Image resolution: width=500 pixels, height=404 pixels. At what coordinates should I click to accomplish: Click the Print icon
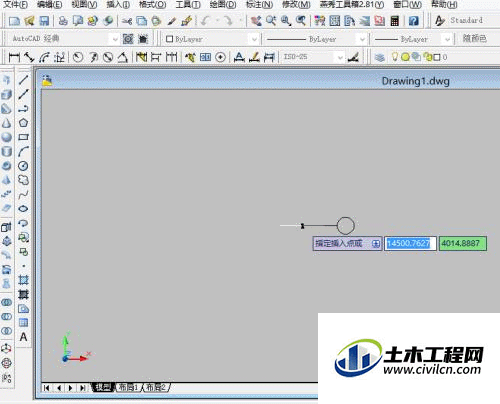pos(63,21)
